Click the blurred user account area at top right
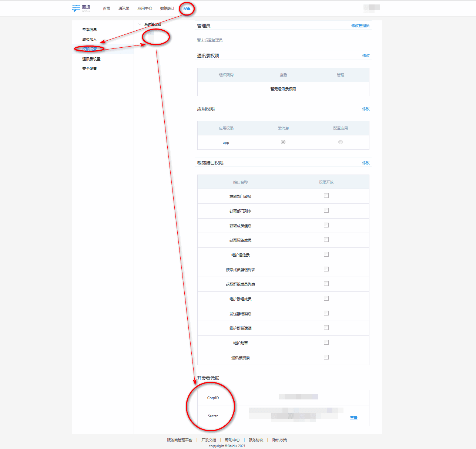476x449 pixels. click(x=372, y=8)
